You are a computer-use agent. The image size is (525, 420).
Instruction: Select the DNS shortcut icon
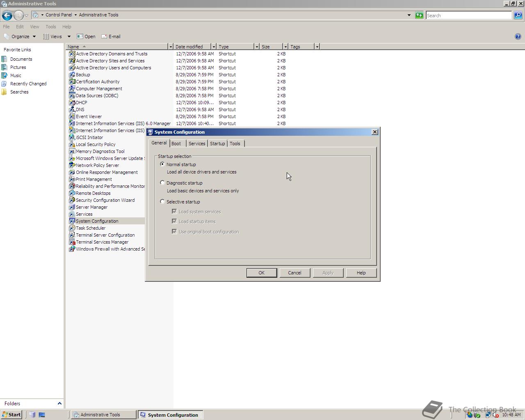coord(72,110)
